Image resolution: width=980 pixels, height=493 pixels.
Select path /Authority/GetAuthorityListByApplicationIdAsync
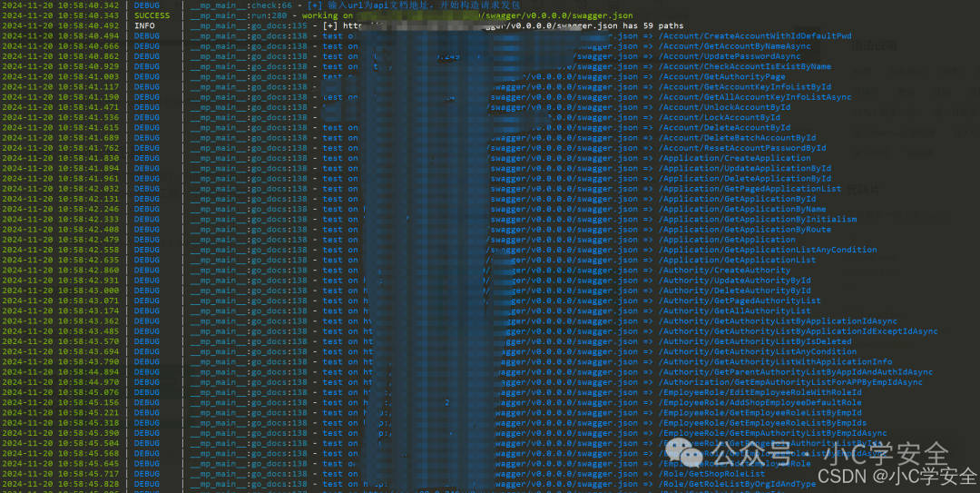779,321
